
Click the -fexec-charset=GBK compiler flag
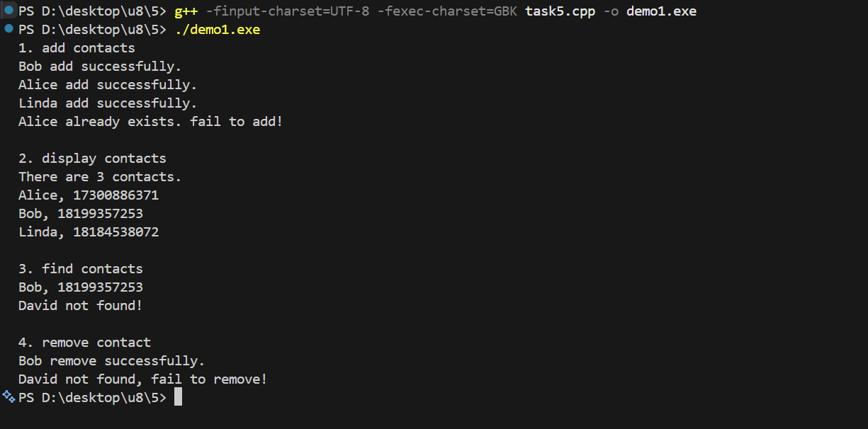coord(446,11)
